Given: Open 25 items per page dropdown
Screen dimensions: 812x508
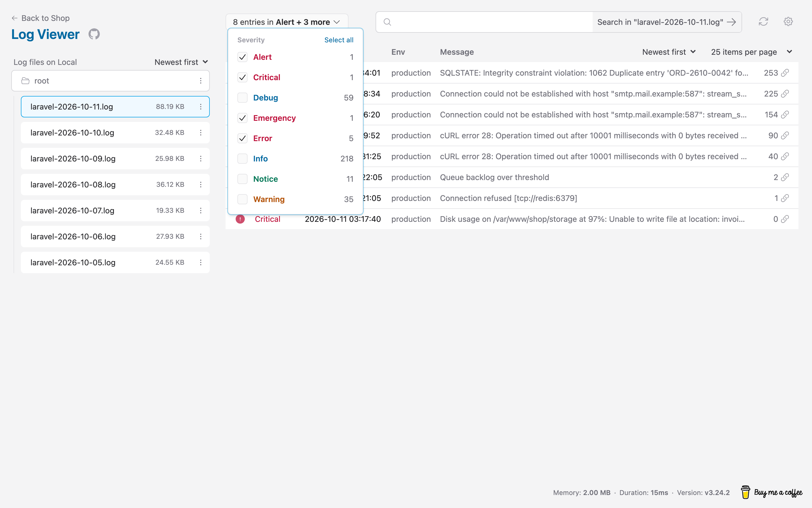Looking at the screenshot, I should pyautogui.click(x=752, y=52).
